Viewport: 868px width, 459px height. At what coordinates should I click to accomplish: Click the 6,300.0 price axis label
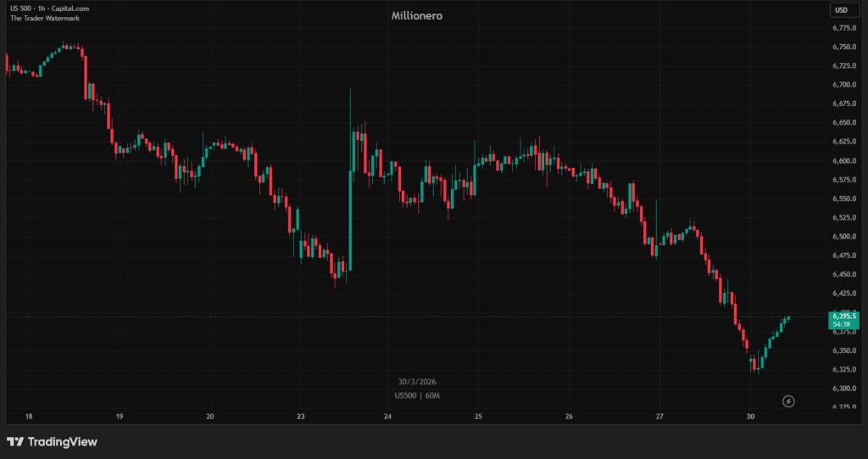coord(843,389)
